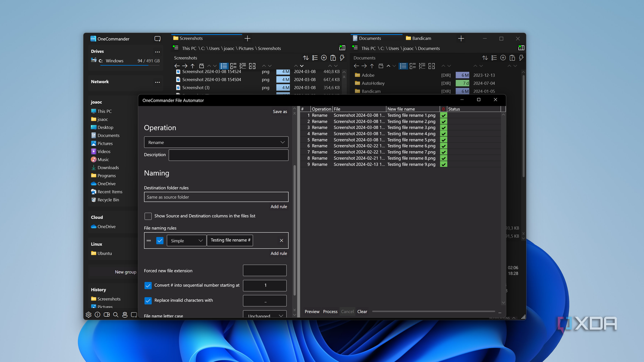This screenshot has width=644, height=362.
Task: Click paste clipboard icon in Screenshots pane
Action: (333, 58)
